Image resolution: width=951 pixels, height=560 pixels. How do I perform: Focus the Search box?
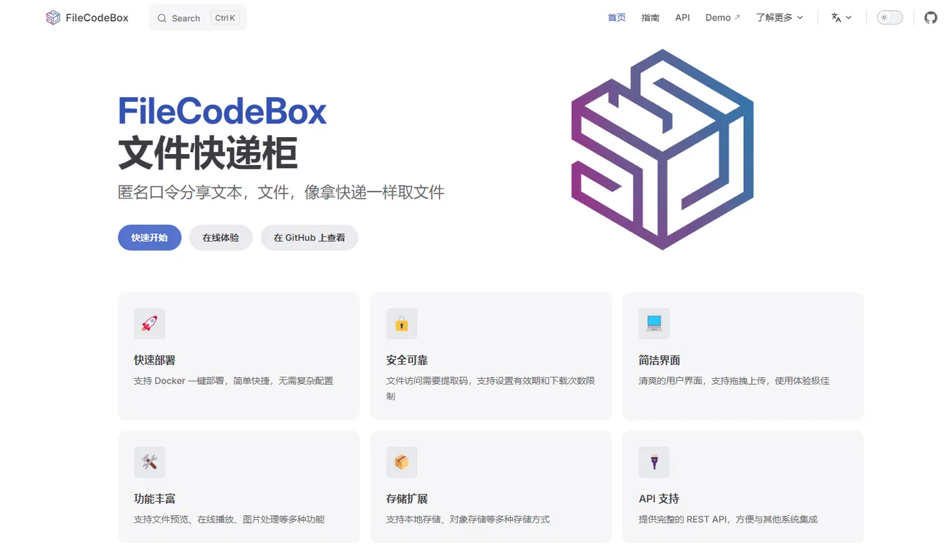tap(198, 18)
